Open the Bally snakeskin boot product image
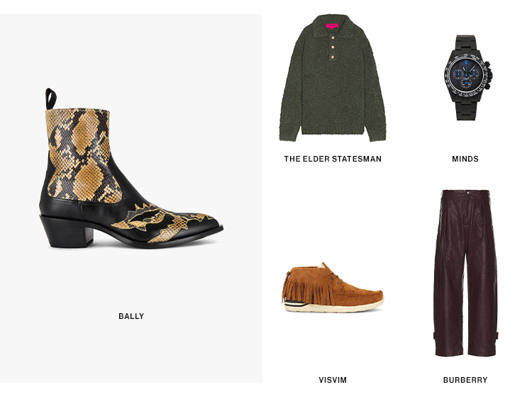Image resolution: width=532 pixels, height=404 pixels. point(131,168)
